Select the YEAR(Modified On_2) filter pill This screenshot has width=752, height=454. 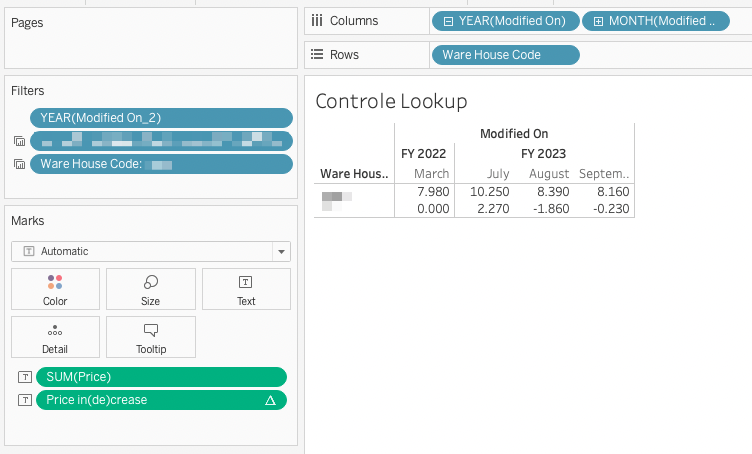click(161, 118)
